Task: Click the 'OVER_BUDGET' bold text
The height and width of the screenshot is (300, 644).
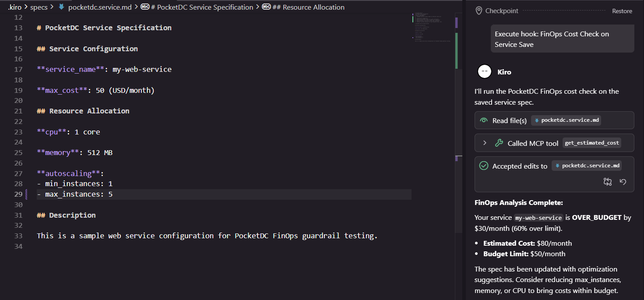Action: coord(597,217)
